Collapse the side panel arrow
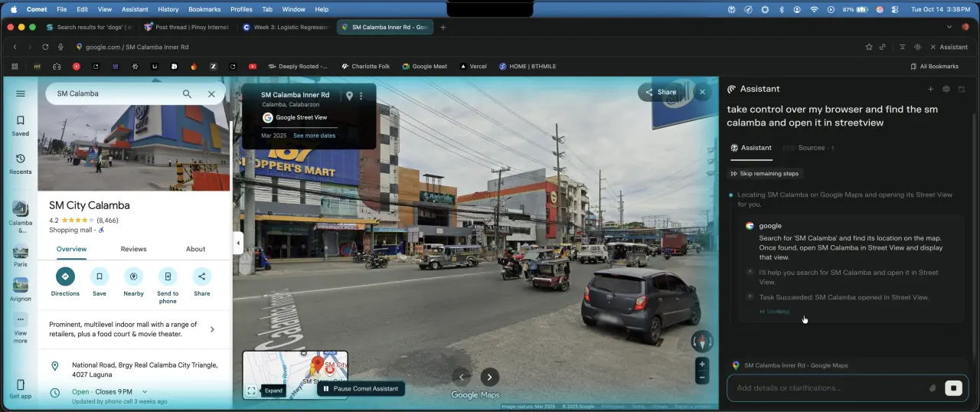The height and width of the screenshot is (412, 980). [237, 243]
